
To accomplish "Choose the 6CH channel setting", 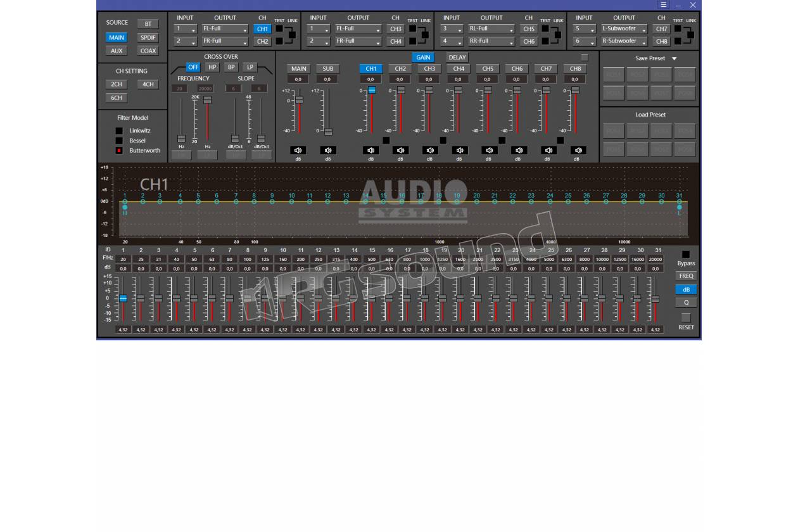I will 117,98.
